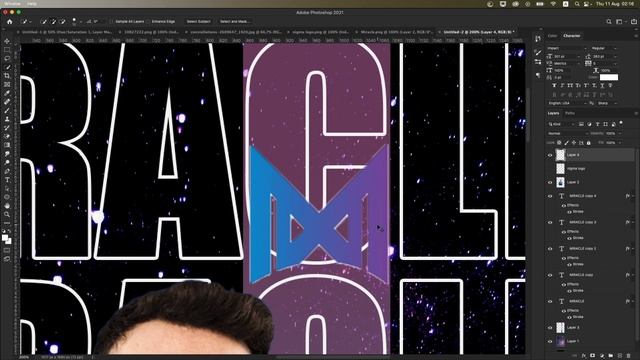Image resolution: width=640 pixels, height=360 pixels.
Task: Select the Move tool
Action: point(7,41)
